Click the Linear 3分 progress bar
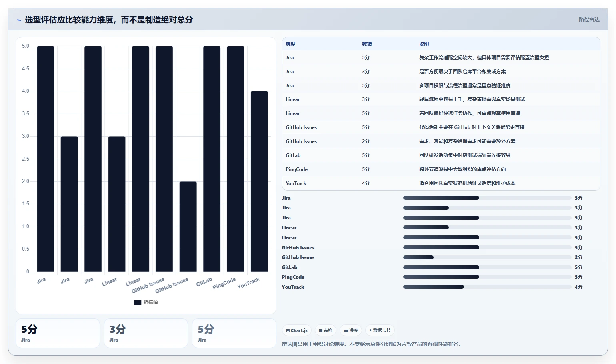 [487, 227]
